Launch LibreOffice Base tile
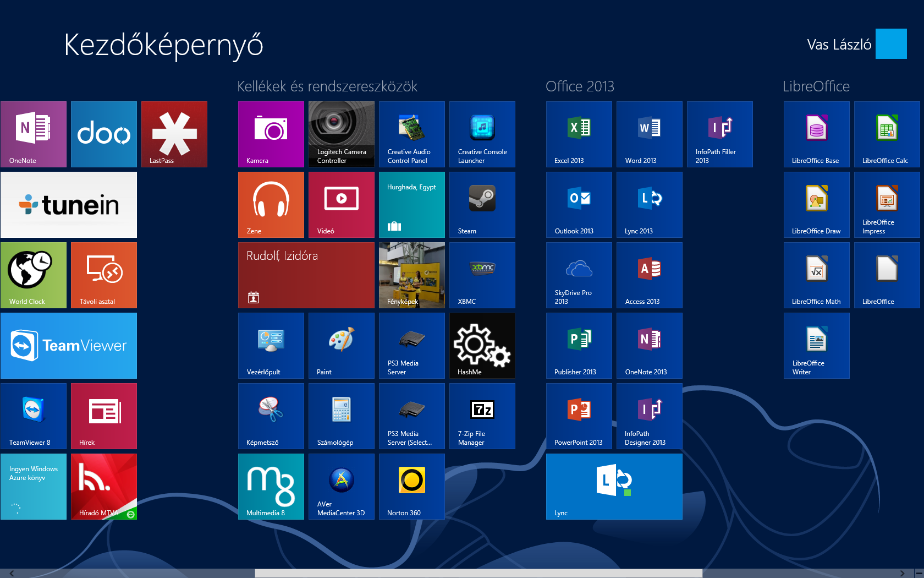Viewport: 924px width, 578px height. [817, 134]
